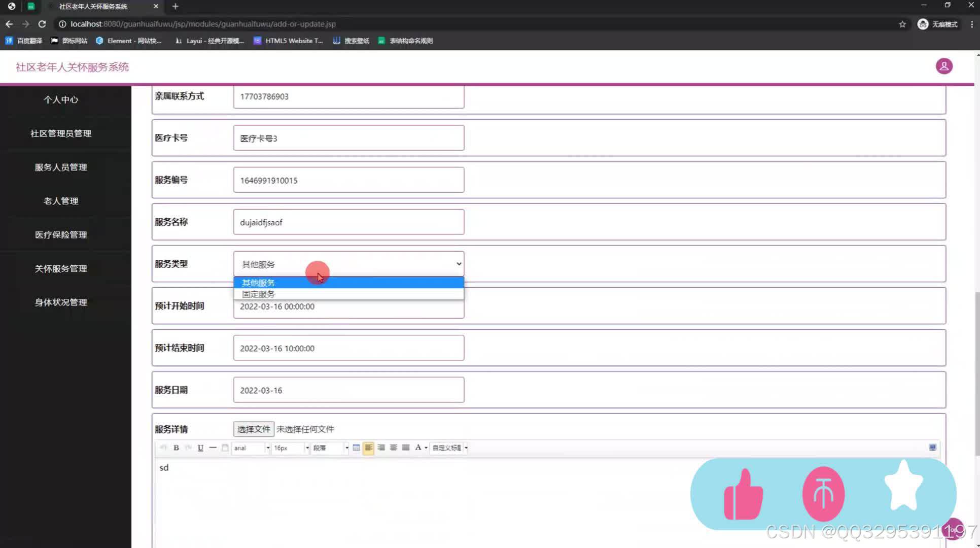Click the 服务编号 input field
980x548 pixels.
[348, 180]
